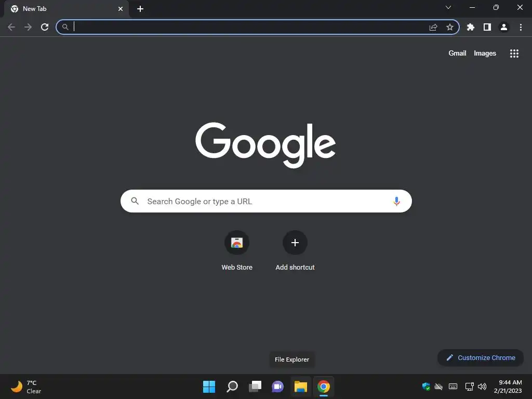This screenshot has height=399, width=532.
Task: Start voice search with the microphone
Action: point(396,201)
